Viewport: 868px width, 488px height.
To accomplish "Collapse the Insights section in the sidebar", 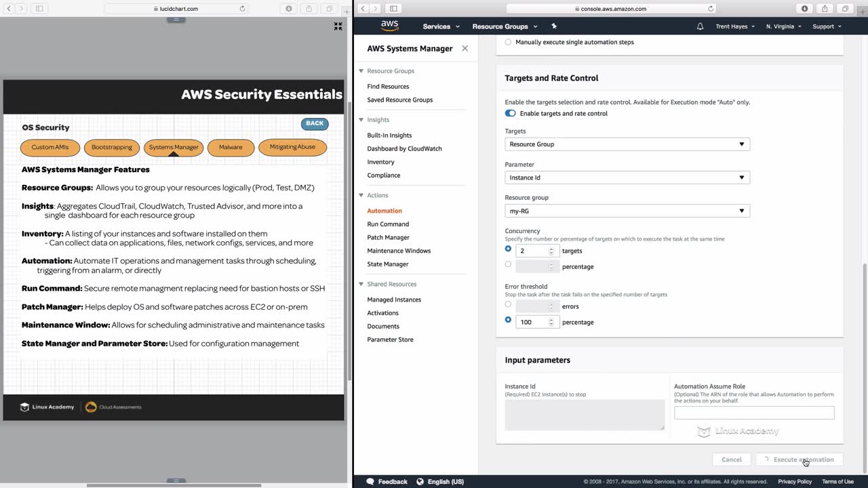I will (361, 120).
